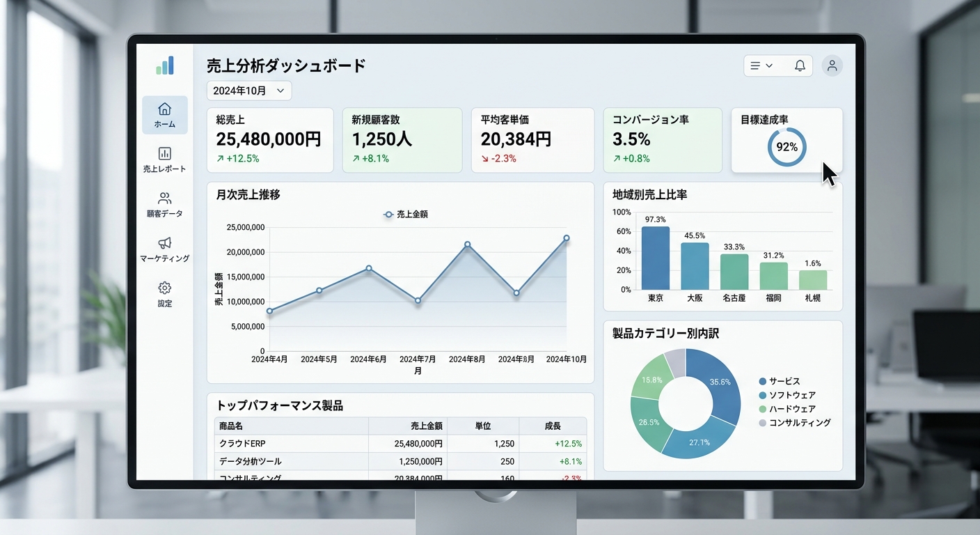Switch to the ホーム navigation item

[x=164, y=115]
